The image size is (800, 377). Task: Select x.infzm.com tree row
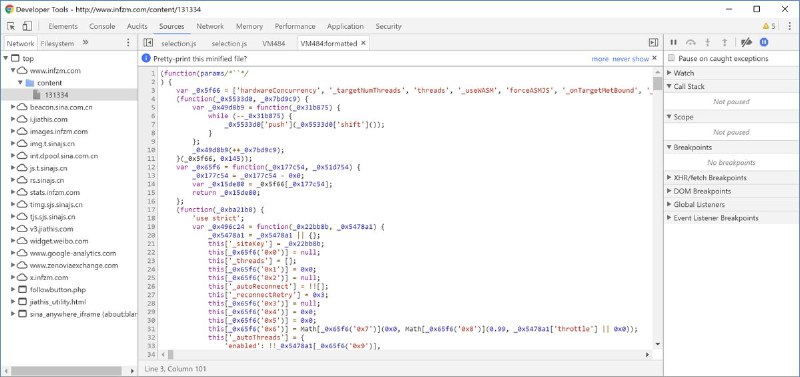click(x=69, y=277)
